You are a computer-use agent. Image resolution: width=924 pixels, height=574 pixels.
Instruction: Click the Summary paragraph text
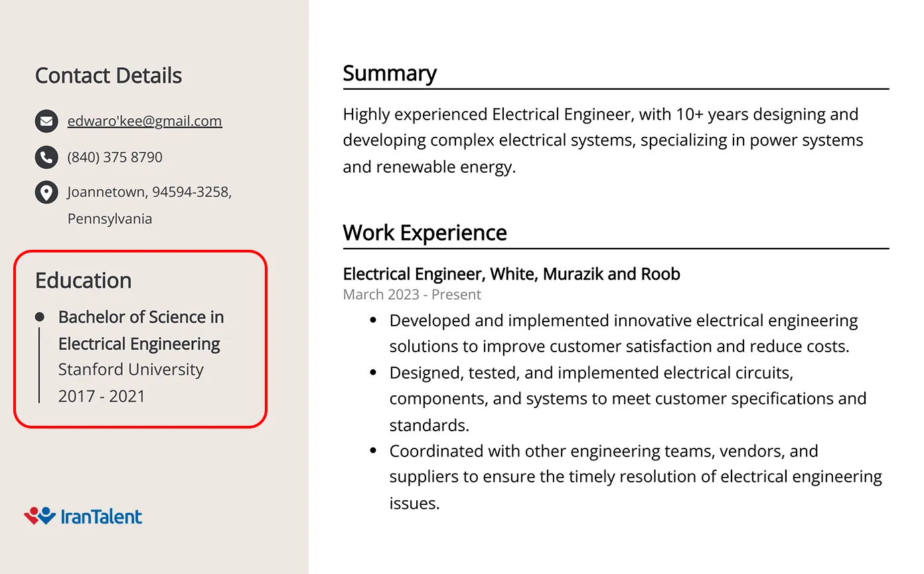(x=603, y=140)
